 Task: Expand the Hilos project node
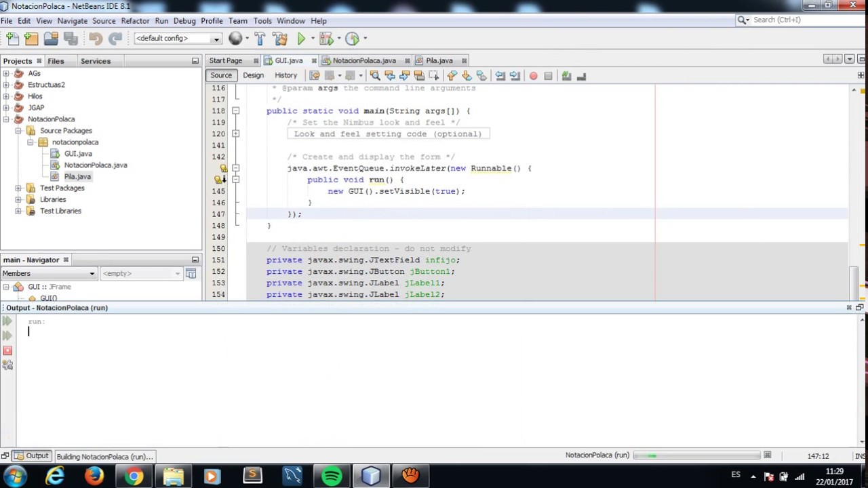pos(6,96)
